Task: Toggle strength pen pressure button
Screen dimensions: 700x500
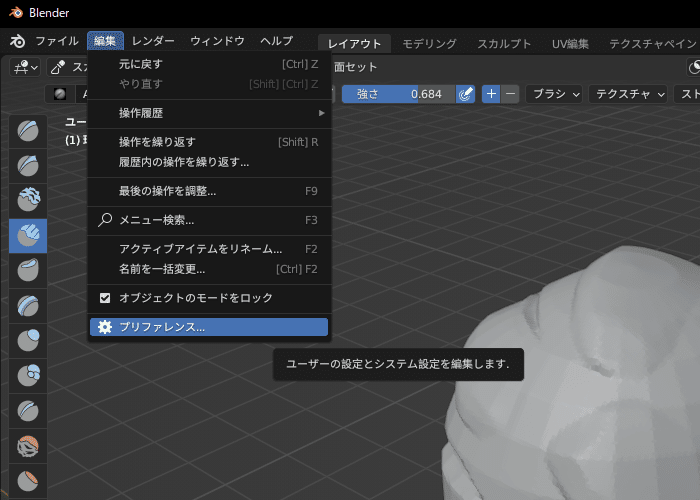Action: point(465,94)
